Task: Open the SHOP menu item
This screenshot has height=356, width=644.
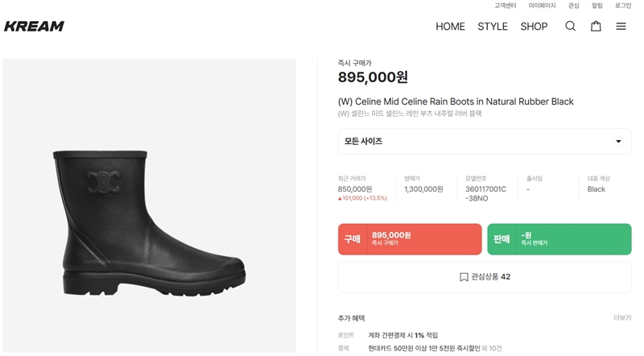Action: point(534,27)
